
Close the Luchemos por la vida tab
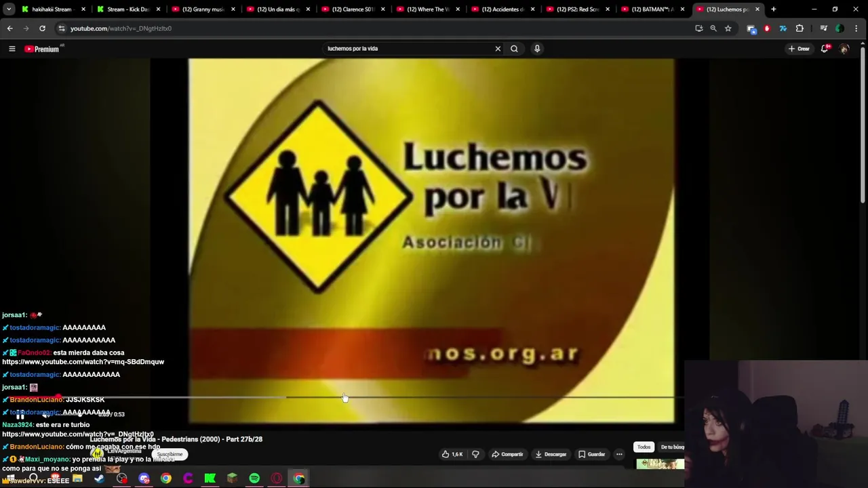(x=757, y=9)
